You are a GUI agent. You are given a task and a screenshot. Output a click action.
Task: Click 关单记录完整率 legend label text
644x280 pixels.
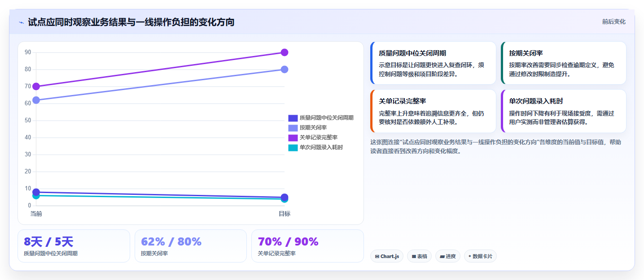[319, 138]
